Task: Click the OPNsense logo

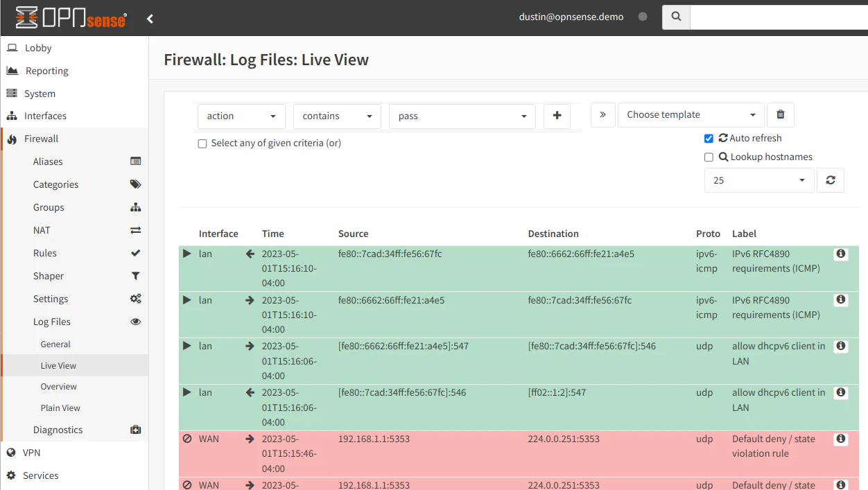Action: (x=71, y=17)
